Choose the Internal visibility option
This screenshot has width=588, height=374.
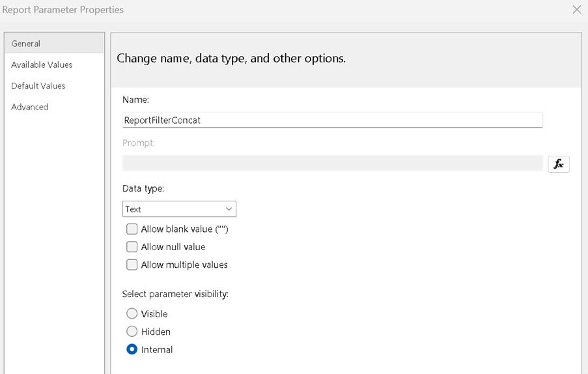(132, 350)
